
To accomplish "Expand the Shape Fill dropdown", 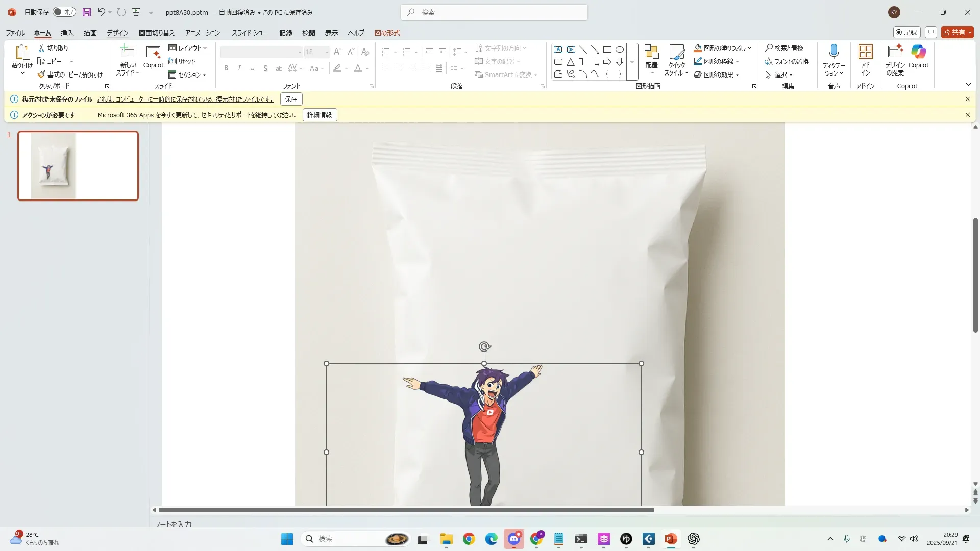I will pos(750,48).
